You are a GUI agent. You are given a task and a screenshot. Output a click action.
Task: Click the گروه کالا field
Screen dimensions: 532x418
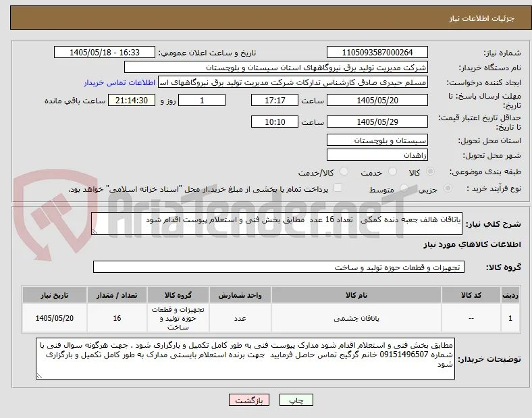pos(279,267)
